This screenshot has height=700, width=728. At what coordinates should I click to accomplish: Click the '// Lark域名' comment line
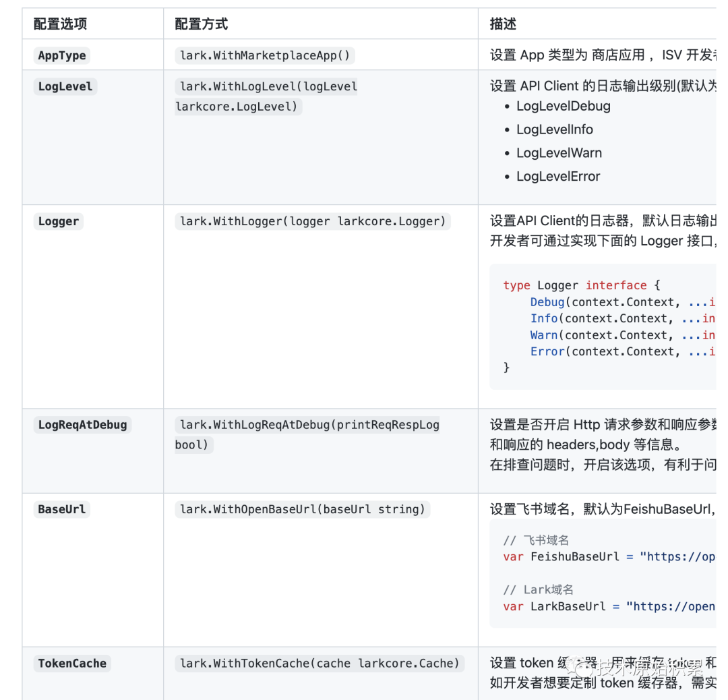pyautogui.click(x=538, y=590)
